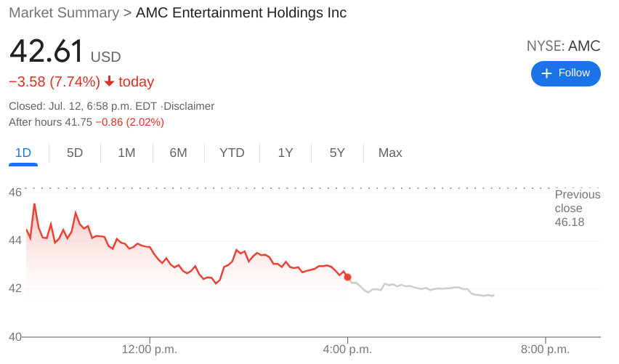The image size is (619, 364).
Task: Click the AMC Entertainment Holdings Inc title
Action: 241,13
